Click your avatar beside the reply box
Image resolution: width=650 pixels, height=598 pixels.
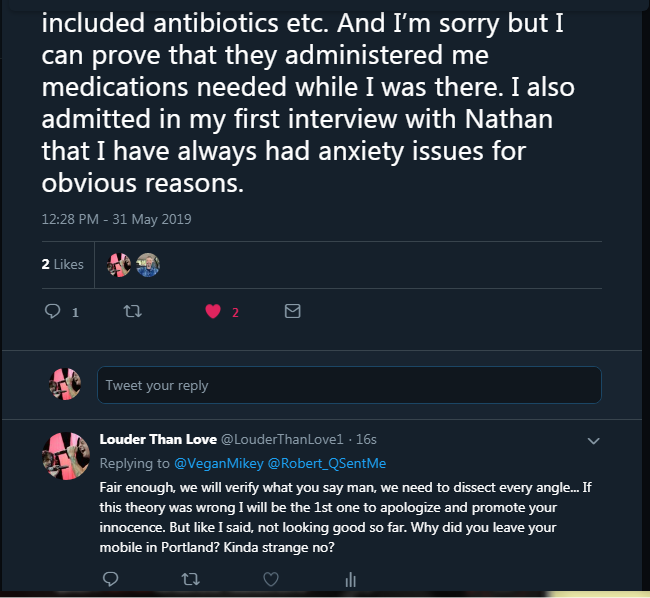tap(65, 384)
